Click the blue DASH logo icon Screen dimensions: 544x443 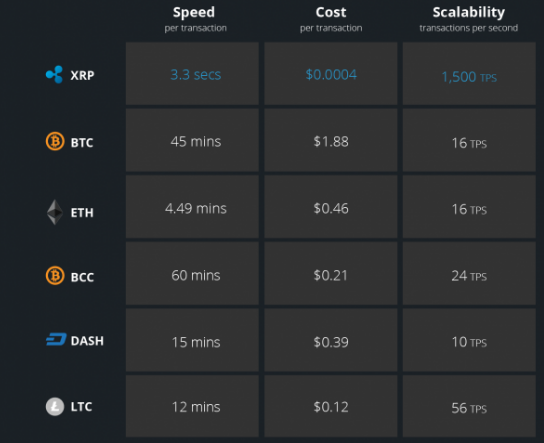pos(56,340)
